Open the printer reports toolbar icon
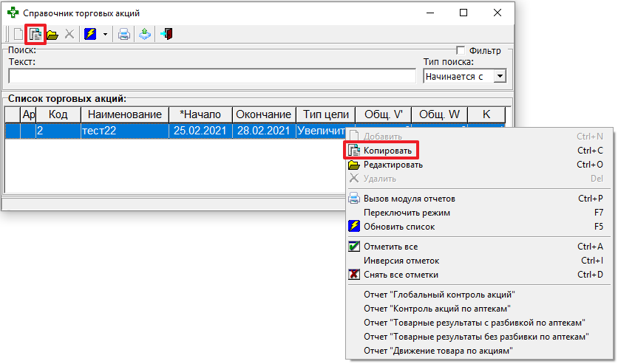The height and width of the screenshot is (364, 618). (125, 34)
